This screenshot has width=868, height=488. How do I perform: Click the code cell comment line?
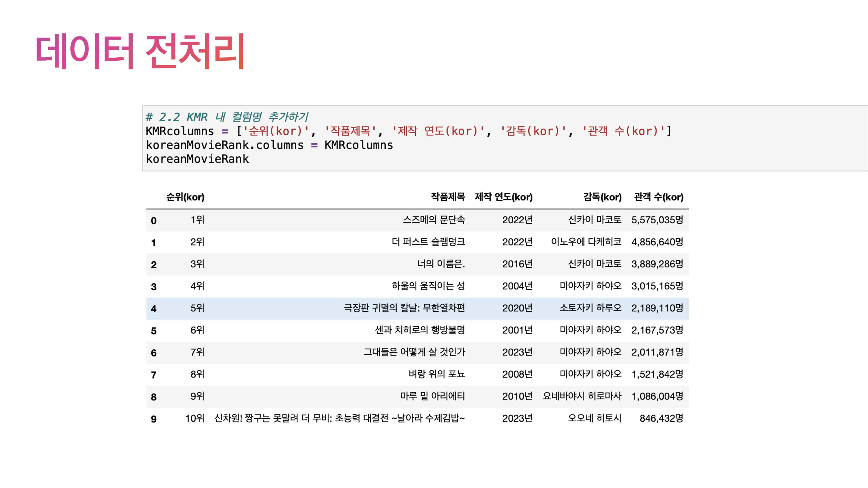click(227, 117)
